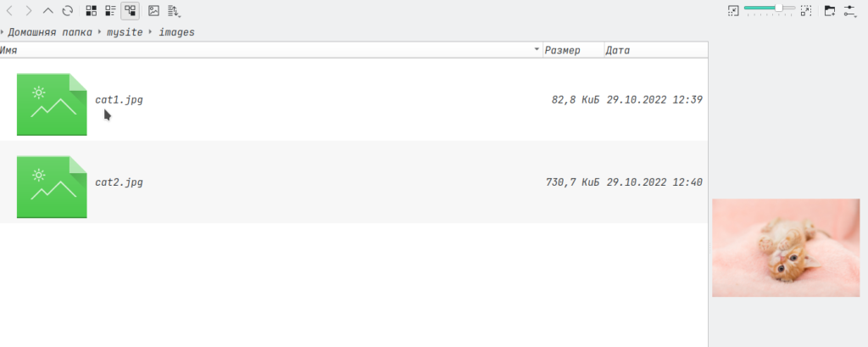The height and width of the screenshot is (347, 868).
Task: Open the view settings control dropdown
Action: tap(850, 11)
